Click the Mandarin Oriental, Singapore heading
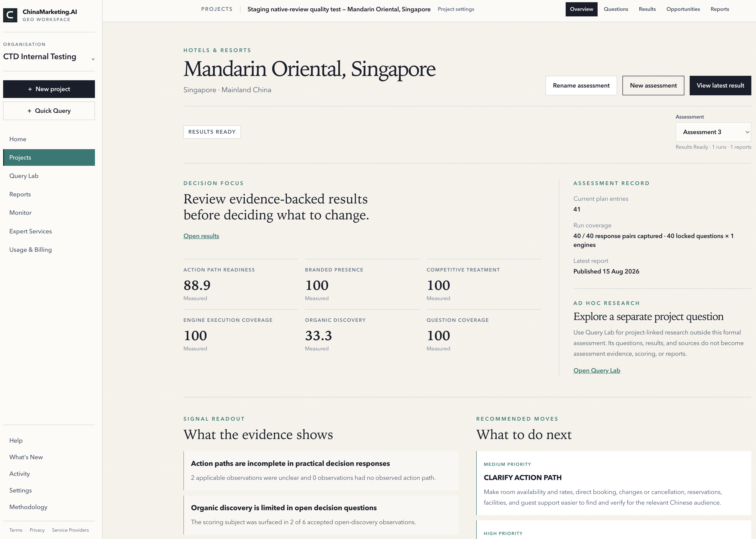Image resolution: width=756 pixels, height=539 pixels. [310, 69]
